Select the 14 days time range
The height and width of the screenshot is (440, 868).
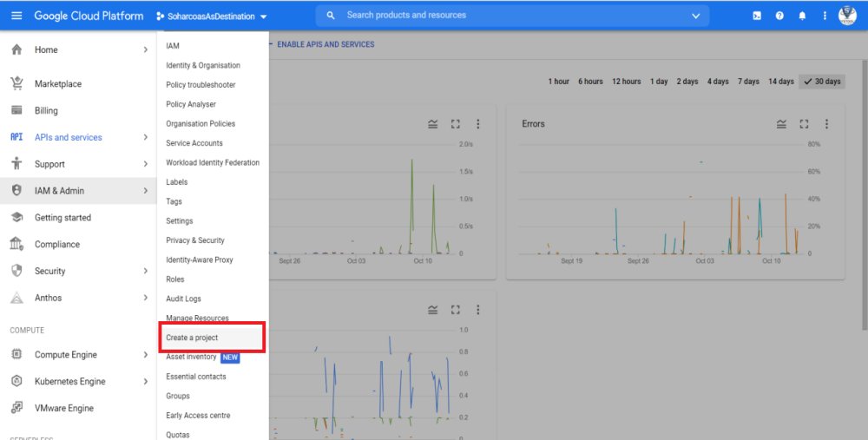tap(781, 82)
